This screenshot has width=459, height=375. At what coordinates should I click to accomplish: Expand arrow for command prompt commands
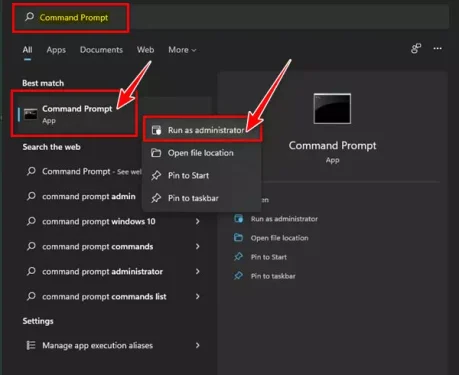tap(198, 246)
